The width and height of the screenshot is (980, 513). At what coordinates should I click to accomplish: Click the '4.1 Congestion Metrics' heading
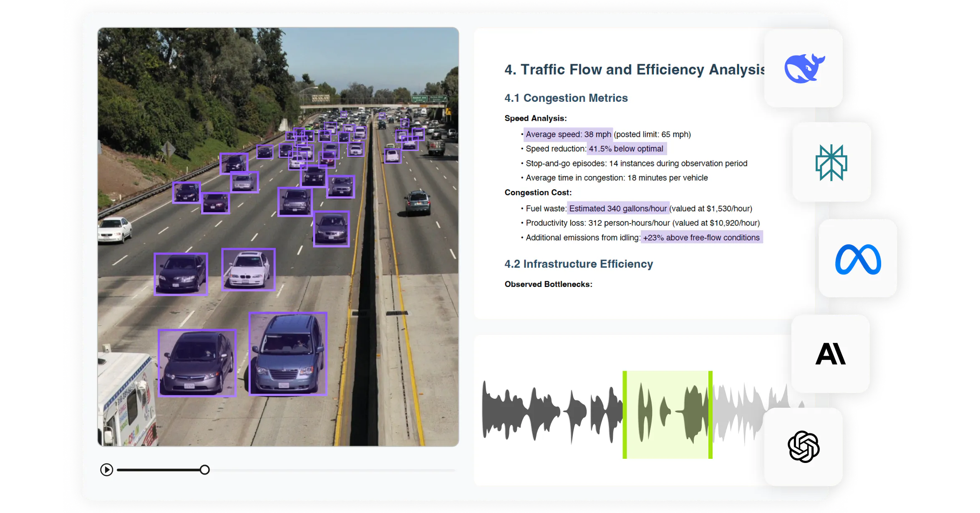[x=566, y=98]
